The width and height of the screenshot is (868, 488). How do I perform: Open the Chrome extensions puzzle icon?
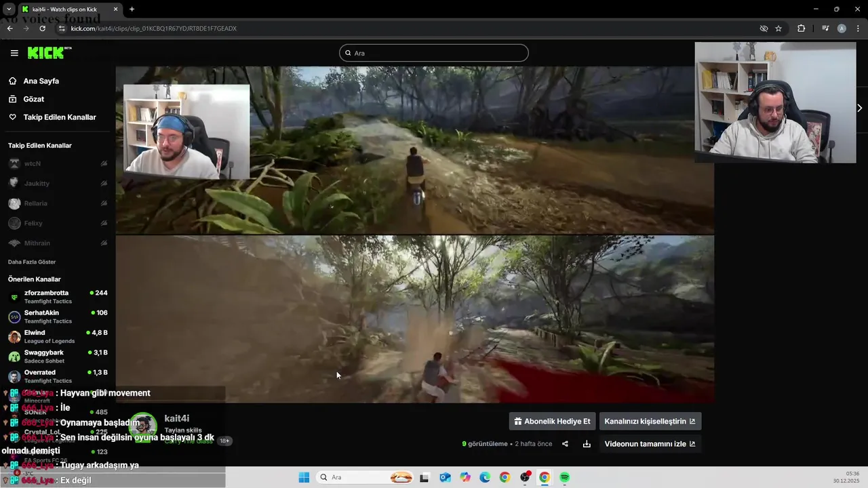click(x=802, y=28)
